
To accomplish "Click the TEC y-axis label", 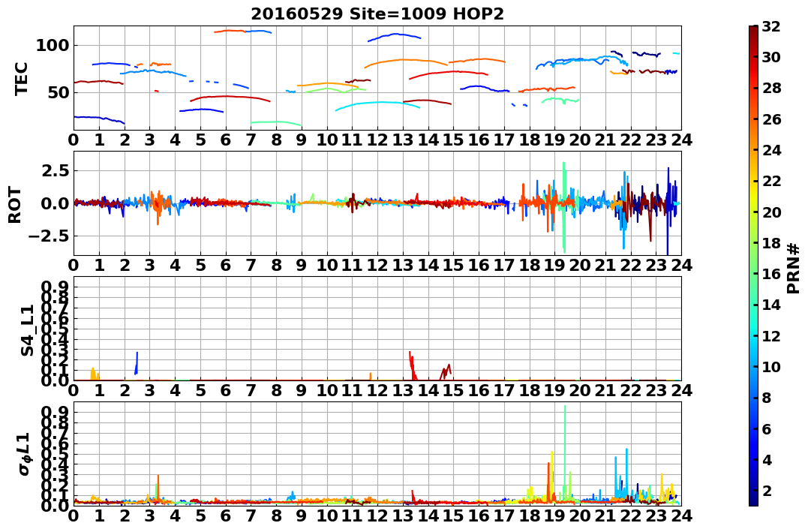I will coord(21,78).
